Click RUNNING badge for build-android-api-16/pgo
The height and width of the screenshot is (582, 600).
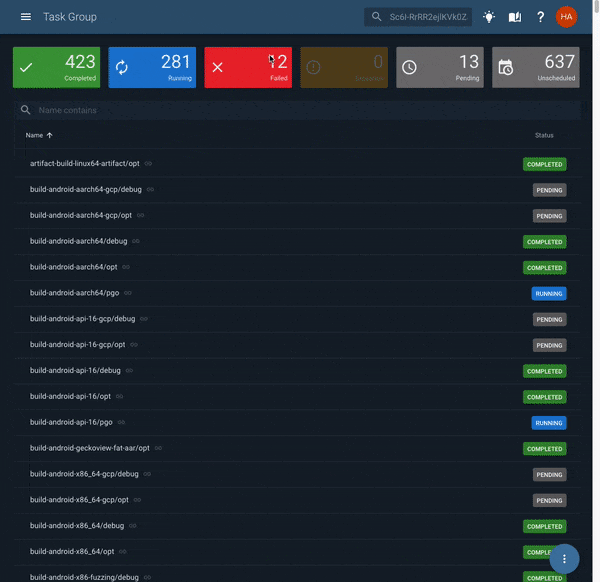tap(549, 423)
